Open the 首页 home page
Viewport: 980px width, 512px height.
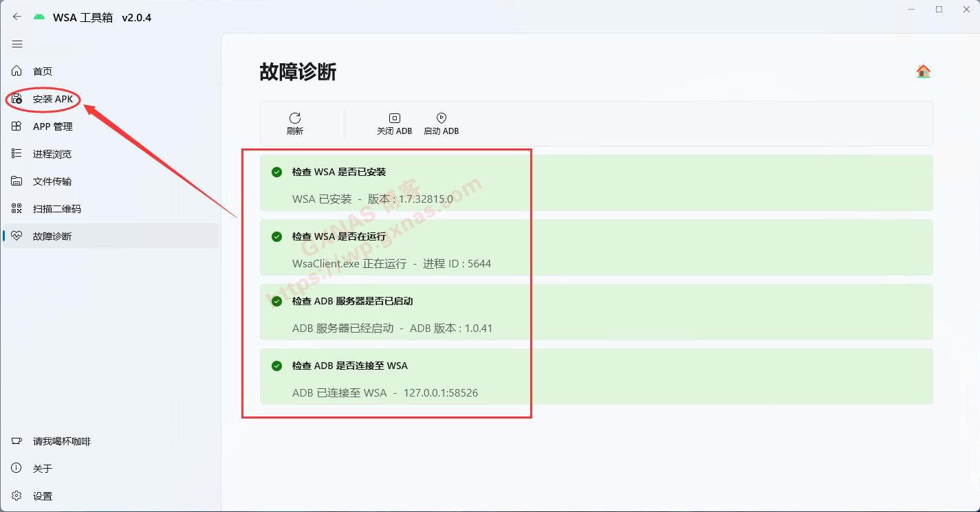[x=42, y=71]
